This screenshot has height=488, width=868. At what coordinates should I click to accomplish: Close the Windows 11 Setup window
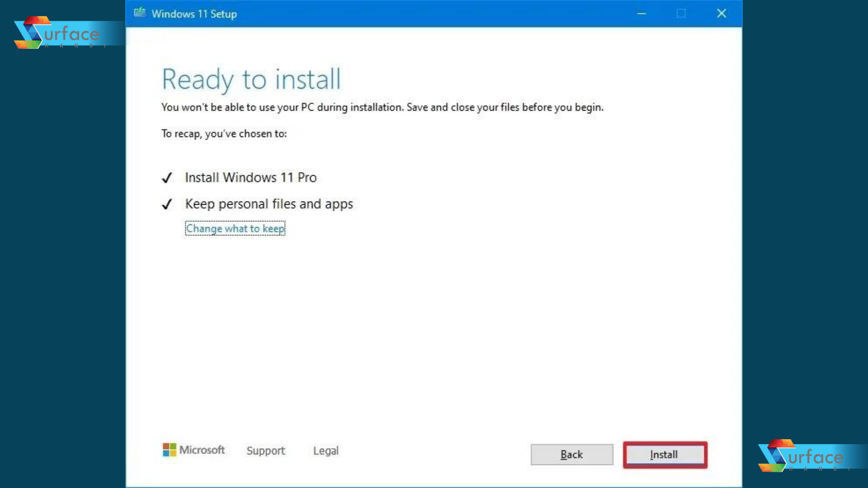pos(722,14)
